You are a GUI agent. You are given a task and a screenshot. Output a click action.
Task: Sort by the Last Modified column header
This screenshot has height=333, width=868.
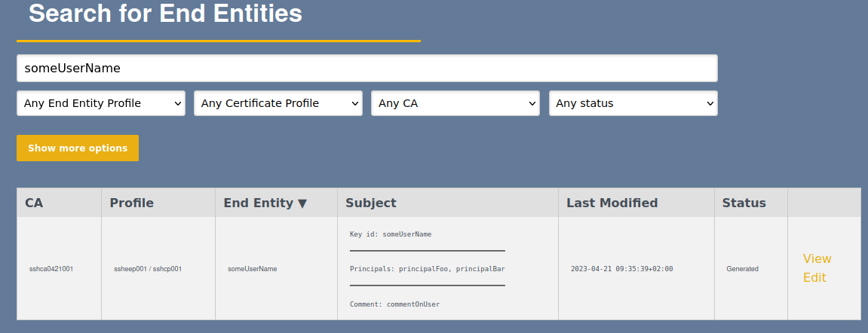click(612, 203)
